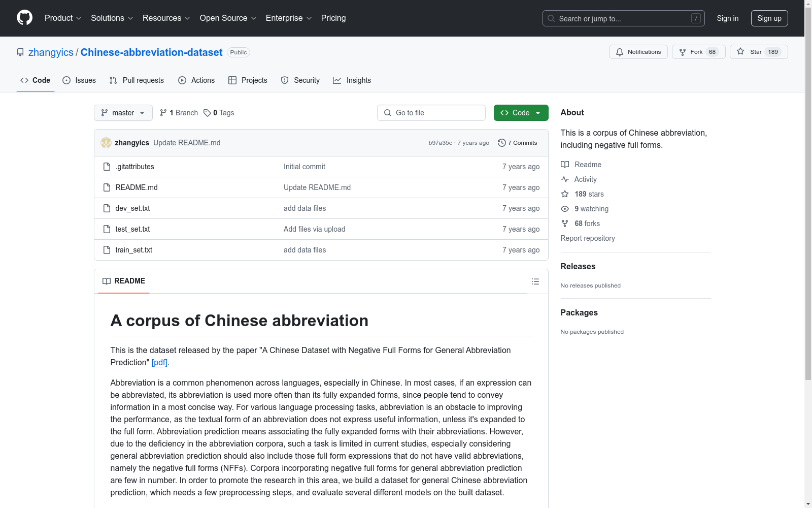812x508 pixels.
Task: Open the README.md file
Action: coord(137,187)
